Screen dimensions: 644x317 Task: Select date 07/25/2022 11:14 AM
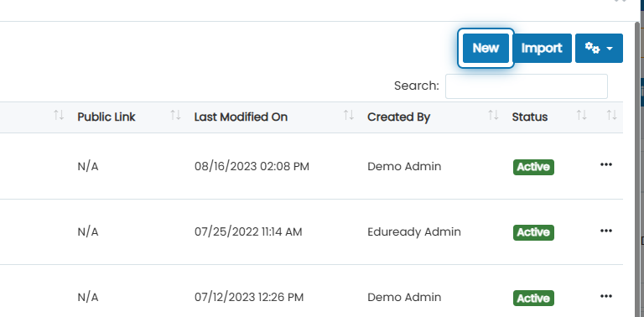pos(248,232)
